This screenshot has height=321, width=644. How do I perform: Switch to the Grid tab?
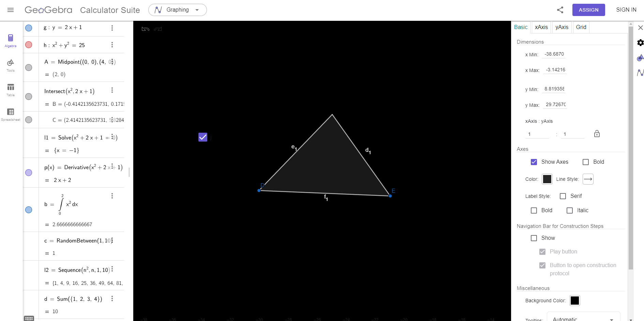(581, 27)
